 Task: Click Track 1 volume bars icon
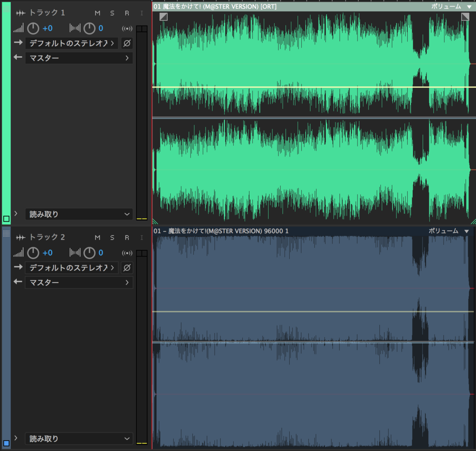point(18,28)
